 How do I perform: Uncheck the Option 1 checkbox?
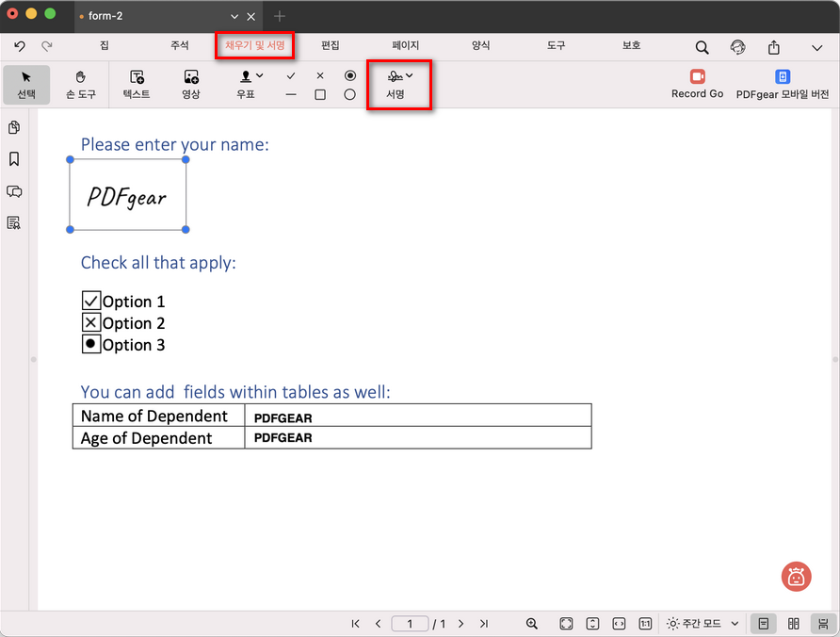(89, 301)
